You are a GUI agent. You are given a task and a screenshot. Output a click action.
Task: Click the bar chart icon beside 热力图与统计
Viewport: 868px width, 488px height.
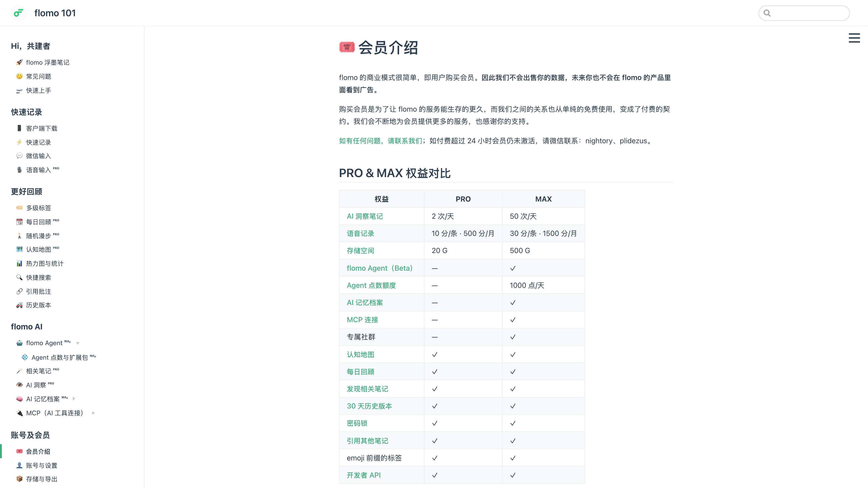19,263
